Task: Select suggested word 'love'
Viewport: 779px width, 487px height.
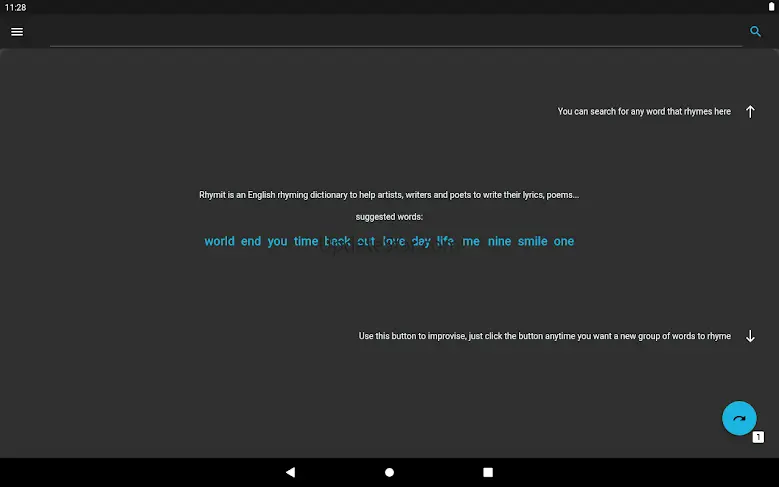Action: [x=393, y=242]
